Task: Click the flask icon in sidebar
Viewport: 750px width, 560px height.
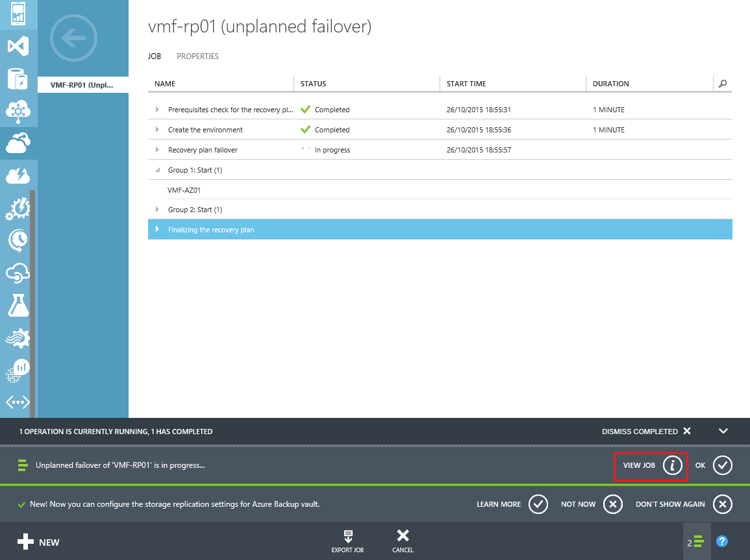Action: point(18,305)
